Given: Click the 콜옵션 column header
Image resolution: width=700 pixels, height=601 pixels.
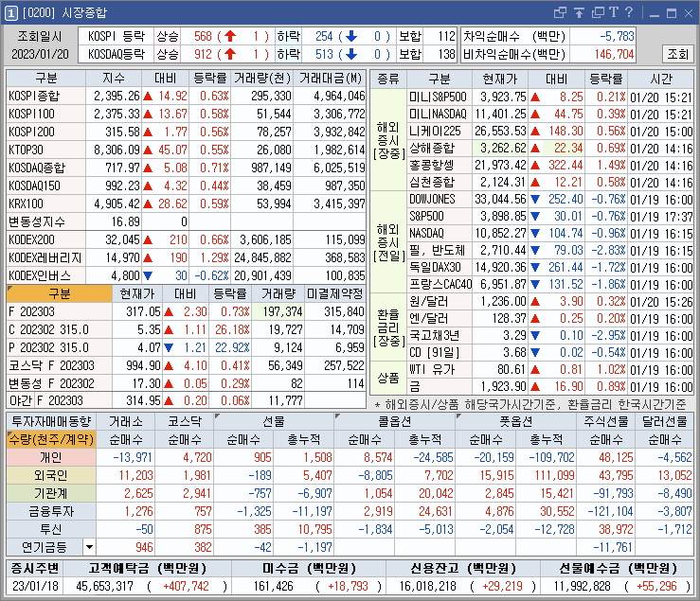Looking at the screenshot, I should point(395,421).
